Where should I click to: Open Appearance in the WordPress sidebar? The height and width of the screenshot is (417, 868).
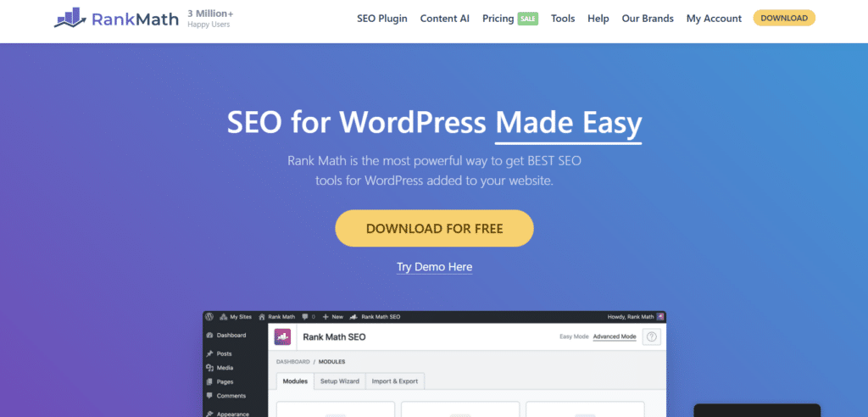click(x=227, y=413)
